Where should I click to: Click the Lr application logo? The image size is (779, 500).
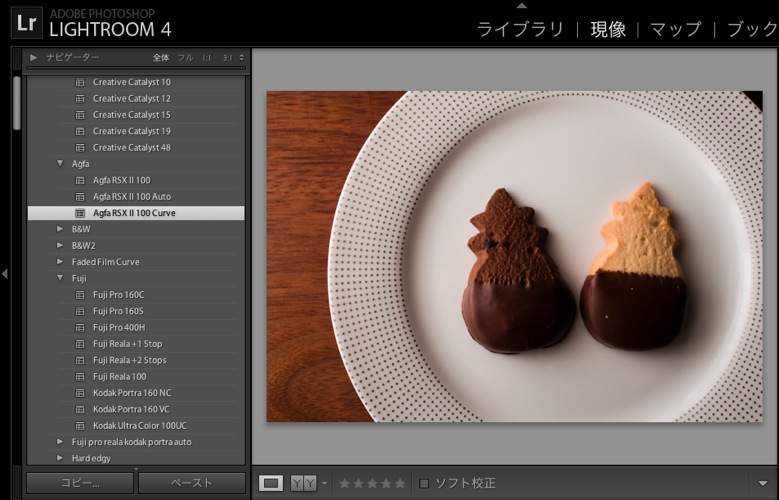26,22
